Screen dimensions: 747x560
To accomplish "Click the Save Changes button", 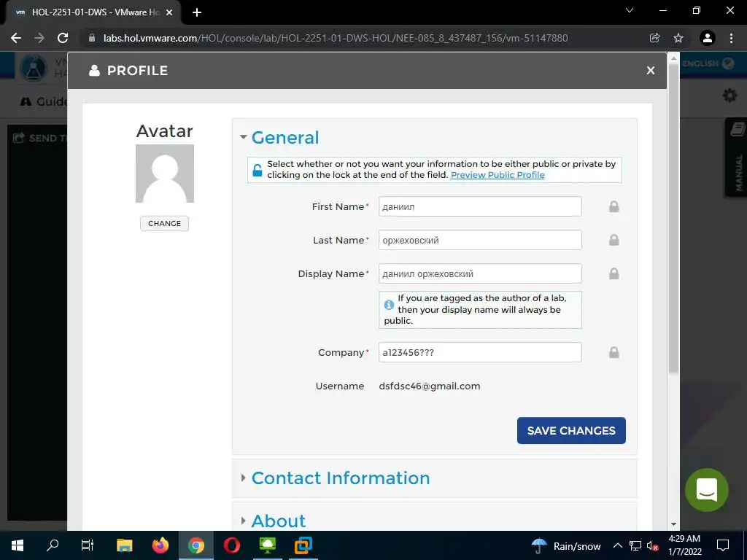I will pos(571,430).
